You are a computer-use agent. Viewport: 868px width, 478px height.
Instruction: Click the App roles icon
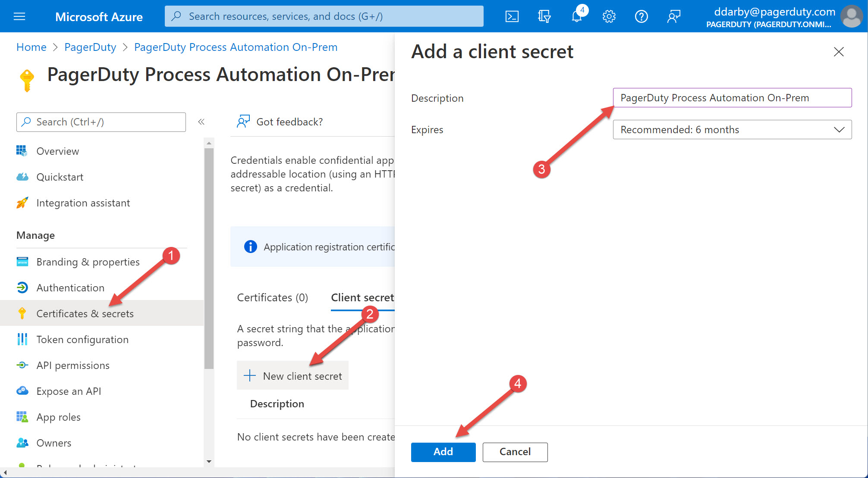[x=22, y=417]
